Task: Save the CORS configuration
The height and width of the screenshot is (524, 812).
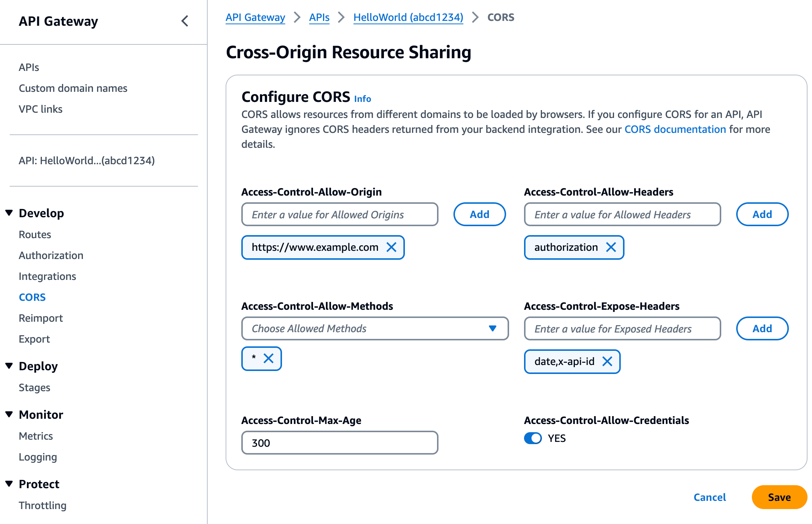Action: pos(779,497)
